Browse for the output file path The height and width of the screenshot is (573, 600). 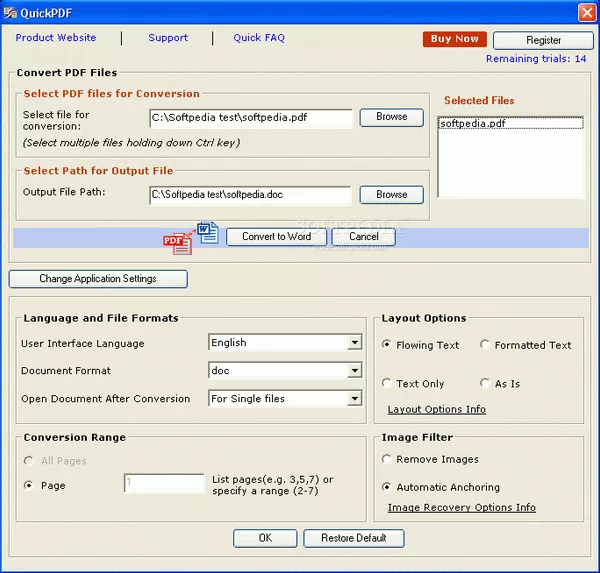[391, 194]
